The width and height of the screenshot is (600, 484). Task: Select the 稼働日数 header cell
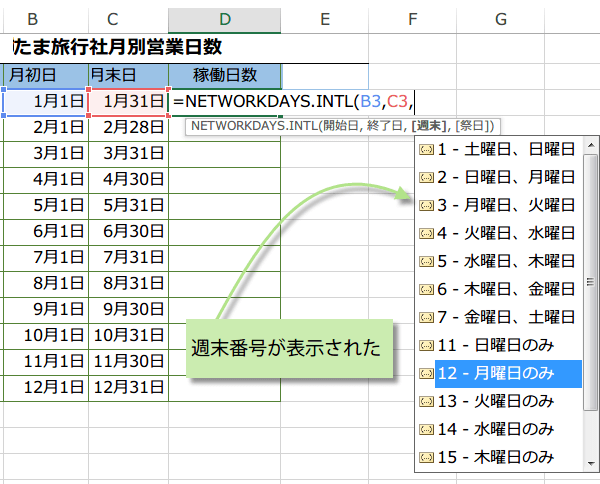point(225,76)
